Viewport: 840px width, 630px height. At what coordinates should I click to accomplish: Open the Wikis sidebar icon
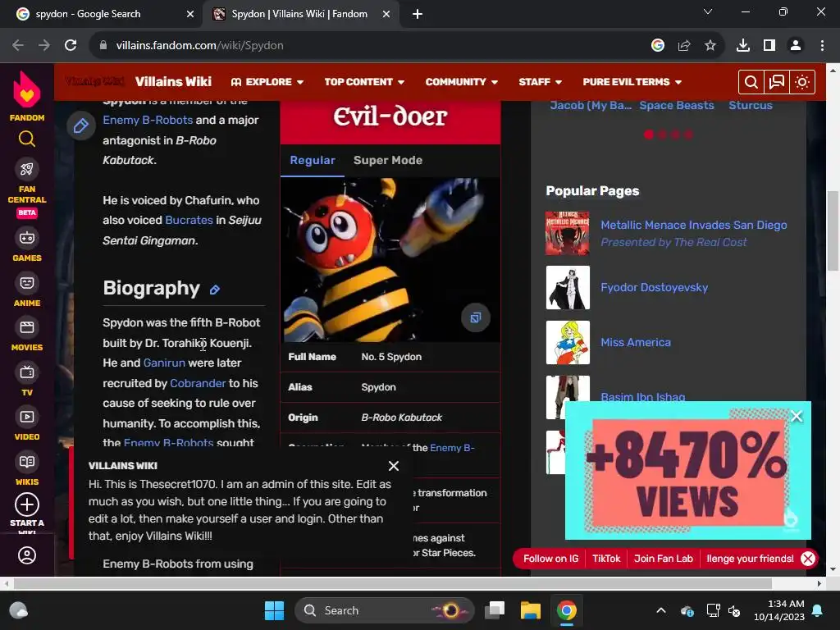[27, 462]
